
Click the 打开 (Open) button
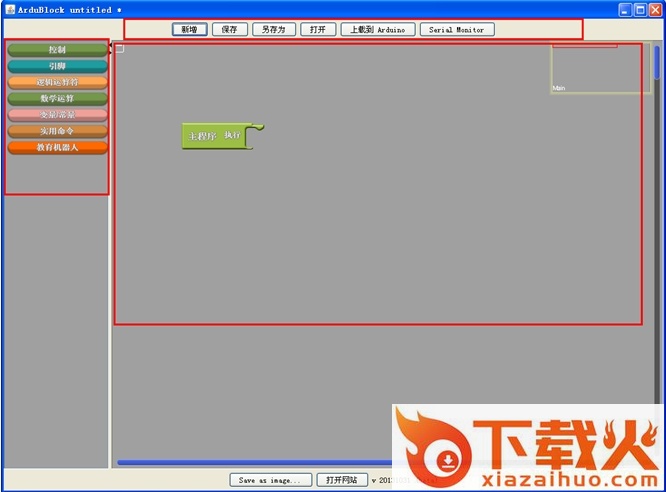coord(318,29)
